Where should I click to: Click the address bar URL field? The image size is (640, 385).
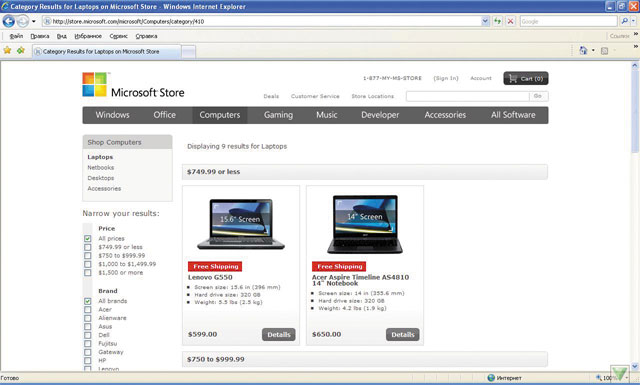(x=261, y=21)
